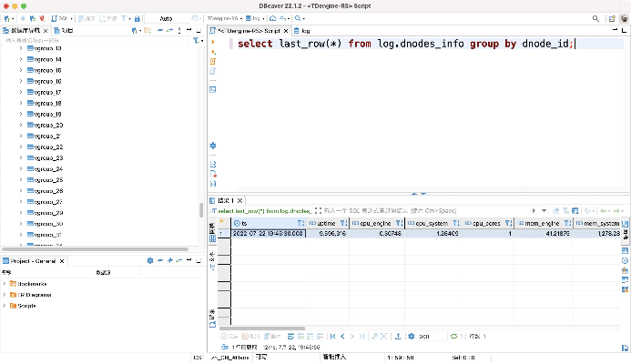Click the navigator filter funnel icon
Image resolution: width=631 pixels, height=364 pixels.
click(197, 41)
